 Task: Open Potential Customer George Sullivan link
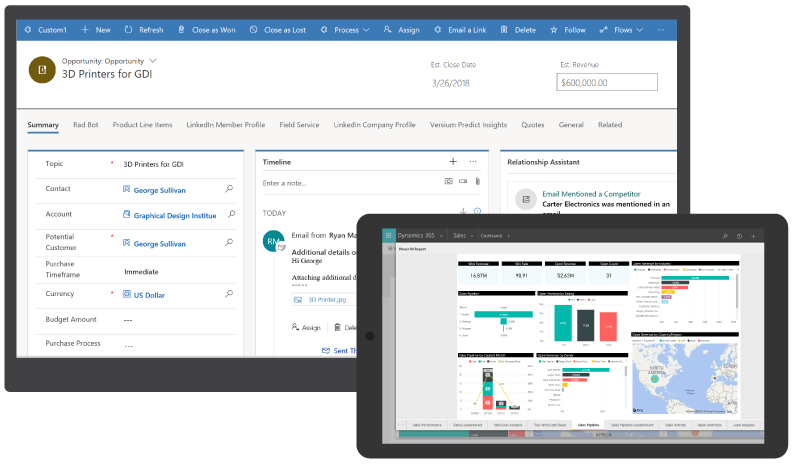click(160, 244)
